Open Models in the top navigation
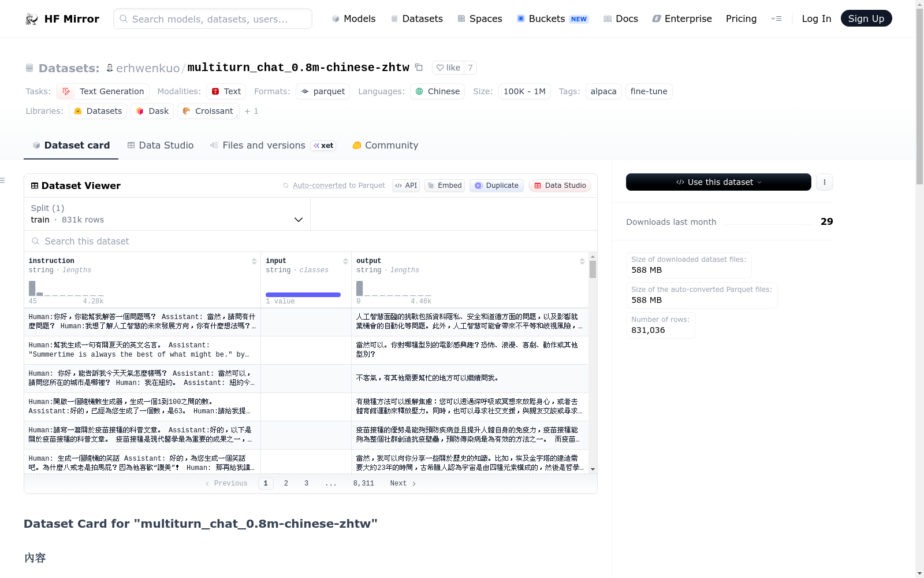This screenshot has height=578, width=924. tap(353, 18)
